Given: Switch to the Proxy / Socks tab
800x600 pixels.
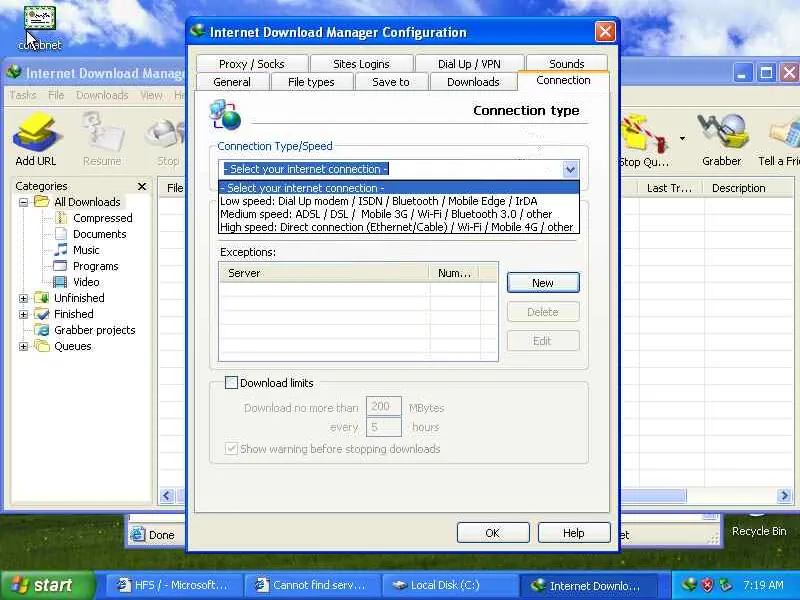Looking at the screenshot, I should (252, 64).
